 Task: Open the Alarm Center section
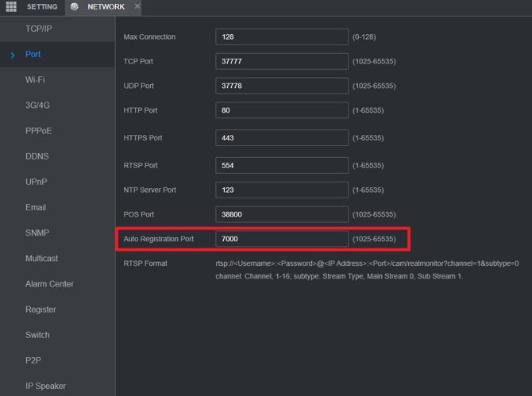(49, 284)
